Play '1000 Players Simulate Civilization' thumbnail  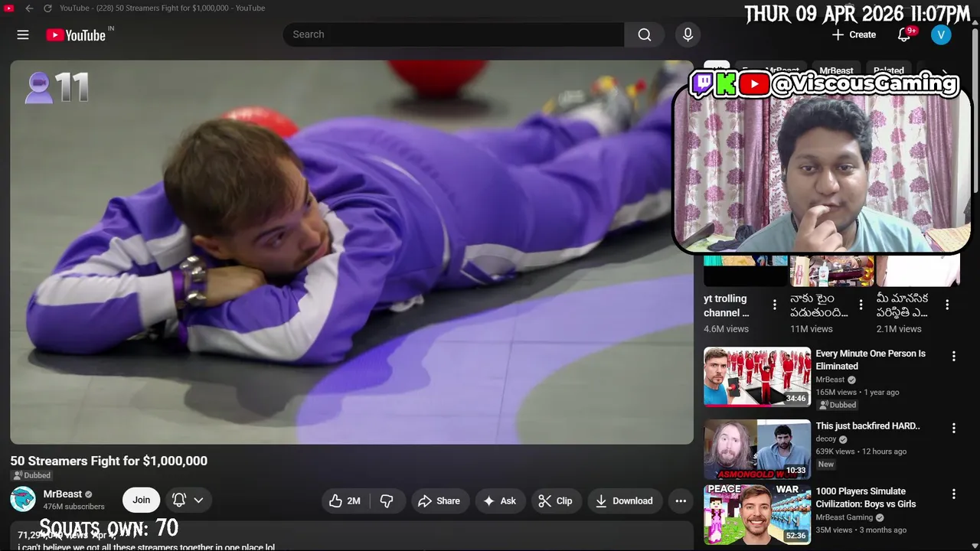point(757,514)
